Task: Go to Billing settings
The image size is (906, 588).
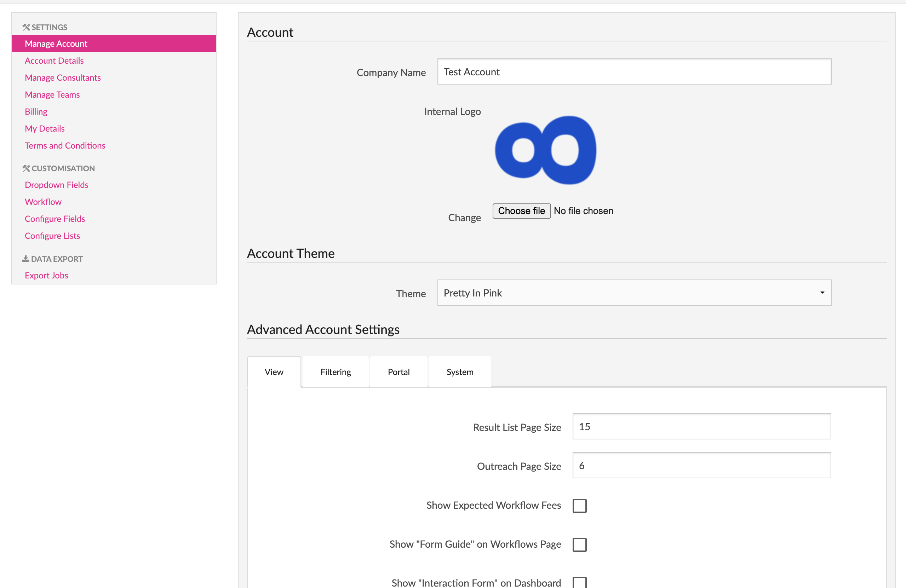Action: pos(36,111)
